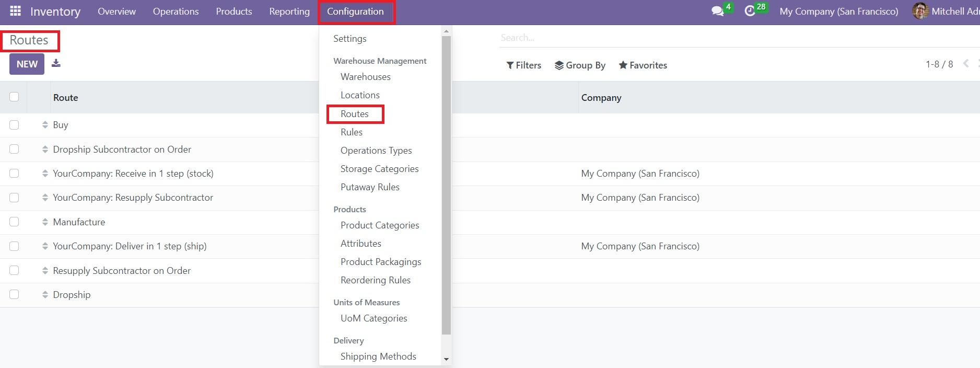This screenshot has width=980, height=368.
Task: Click the Inventory app title
Action: pyautogui.click(x=55, y=11)
